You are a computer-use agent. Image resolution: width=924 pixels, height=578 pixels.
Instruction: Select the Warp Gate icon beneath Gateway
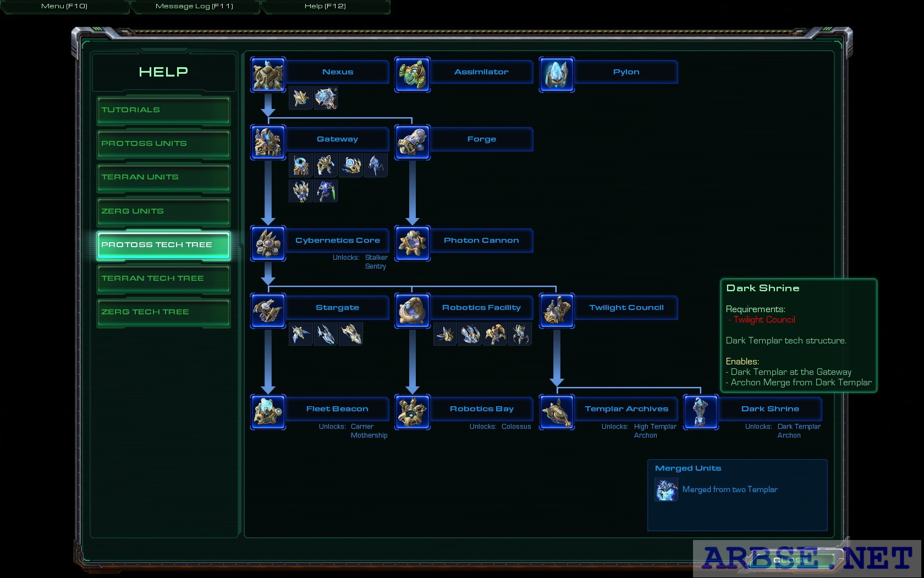click(301, 165)
